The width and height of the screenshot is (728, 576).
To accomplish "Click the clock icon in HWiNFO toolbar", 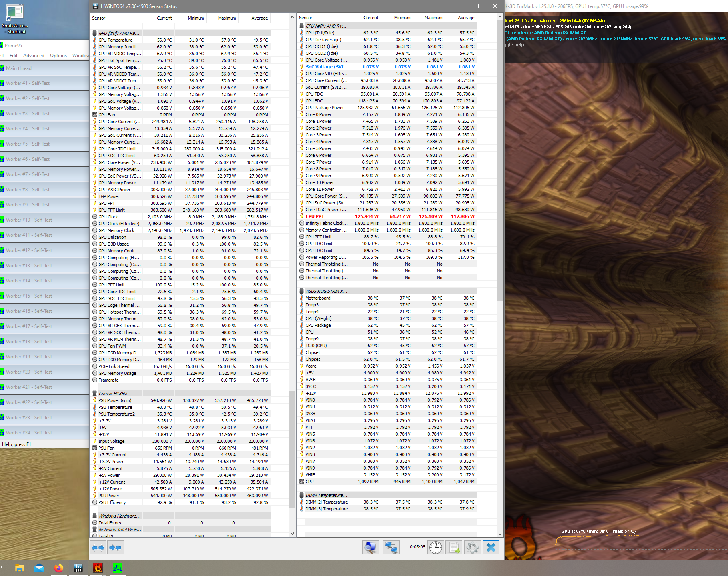I will point(435,547).
